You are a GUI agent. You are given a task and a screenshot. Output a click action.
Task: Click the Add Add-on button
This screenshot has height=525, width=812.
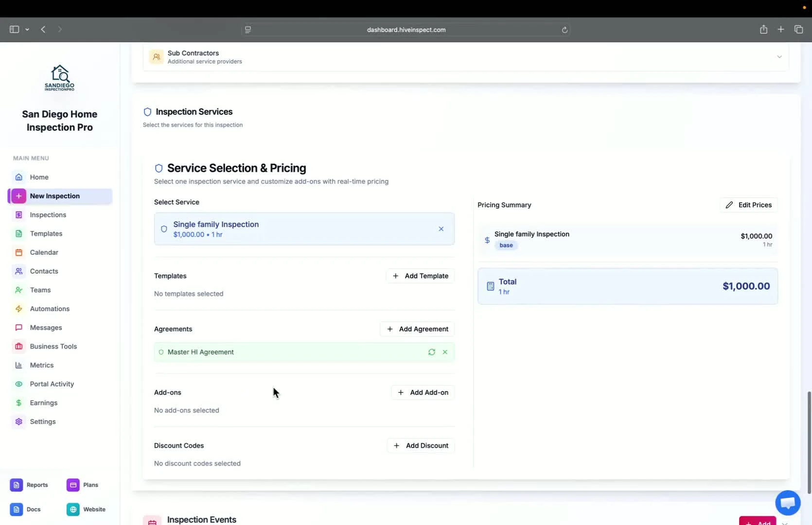pos(423,393)
